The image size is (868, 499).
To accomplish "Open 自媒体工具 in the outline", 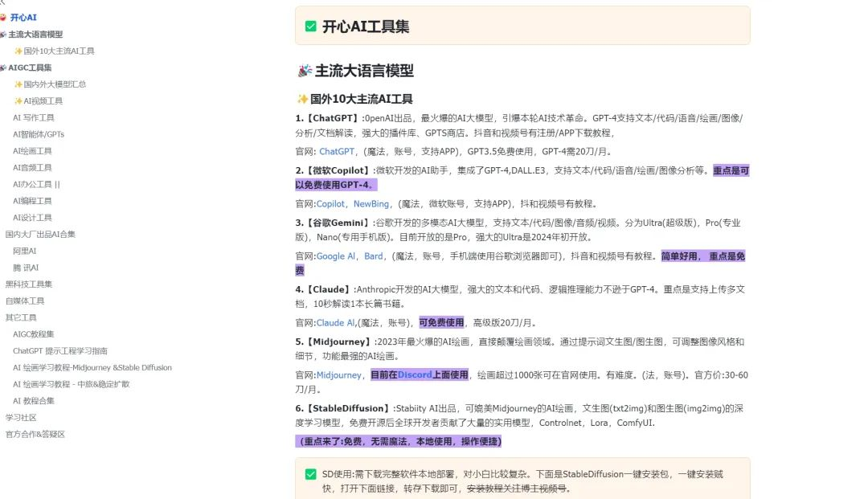I will tap(24, 301).
